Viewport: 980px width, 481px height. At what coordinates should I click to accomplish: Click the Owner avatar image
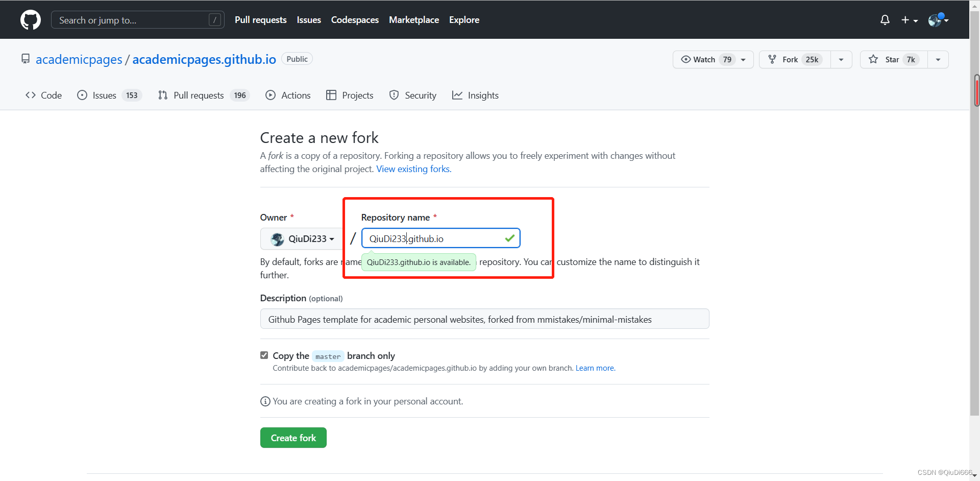point(278,239)
